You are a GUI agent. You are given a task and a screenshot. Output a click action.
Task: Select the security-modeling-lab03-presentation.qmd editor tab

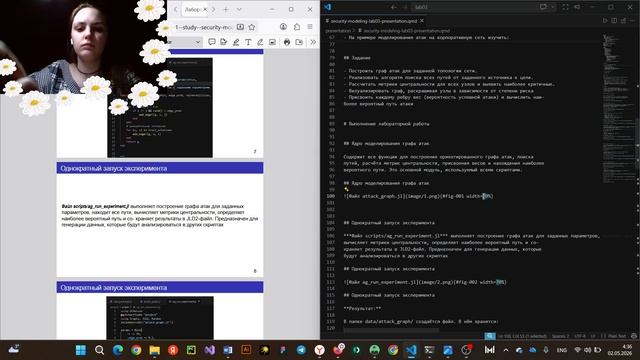(374, 20)
